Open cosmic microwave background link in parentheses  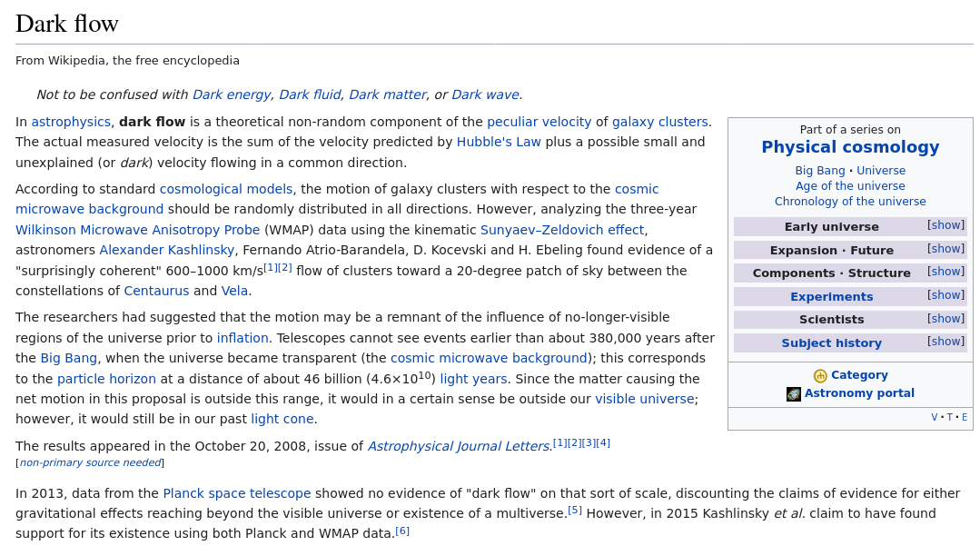coord(489,358)
